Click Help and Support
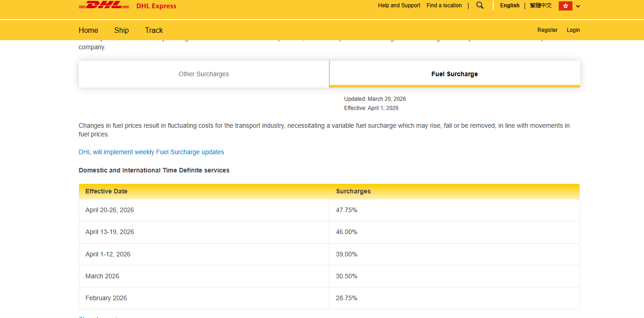Image resolution: width=644 pixels, height=318 pixels. [399, 5]
